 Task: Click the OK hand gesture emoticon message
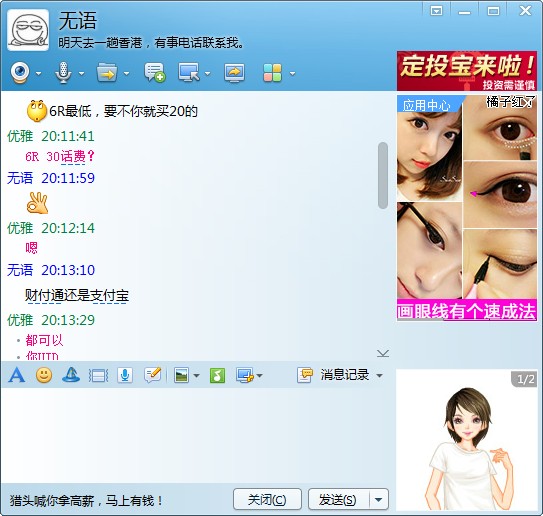click(37, 203)
